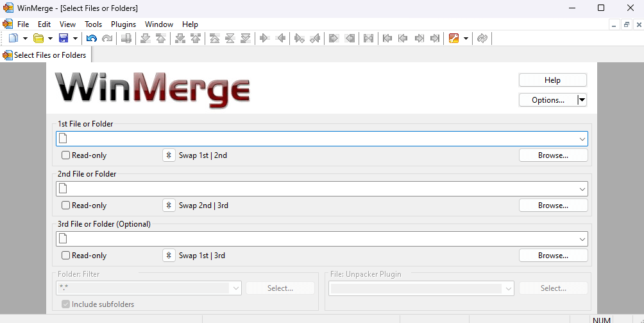
Task: Click the Open folder toolbar icon
Action: point(38,39)
